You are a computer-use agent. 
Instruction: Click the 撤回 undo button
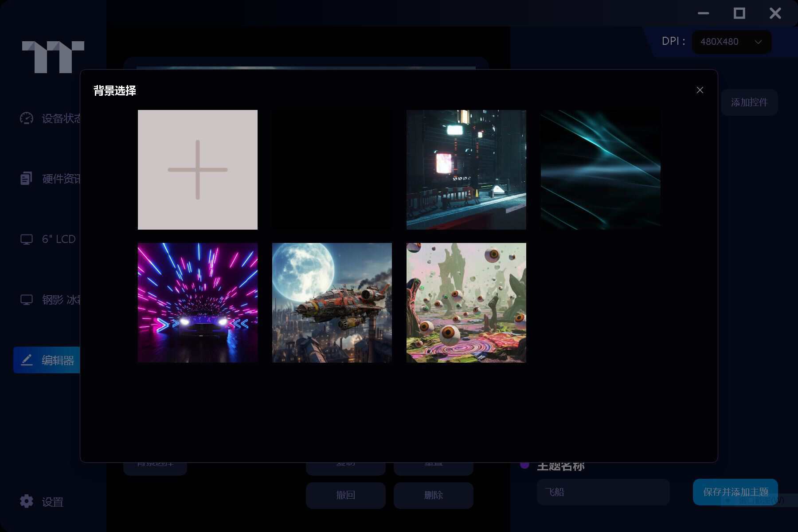[x=345, y=495]
